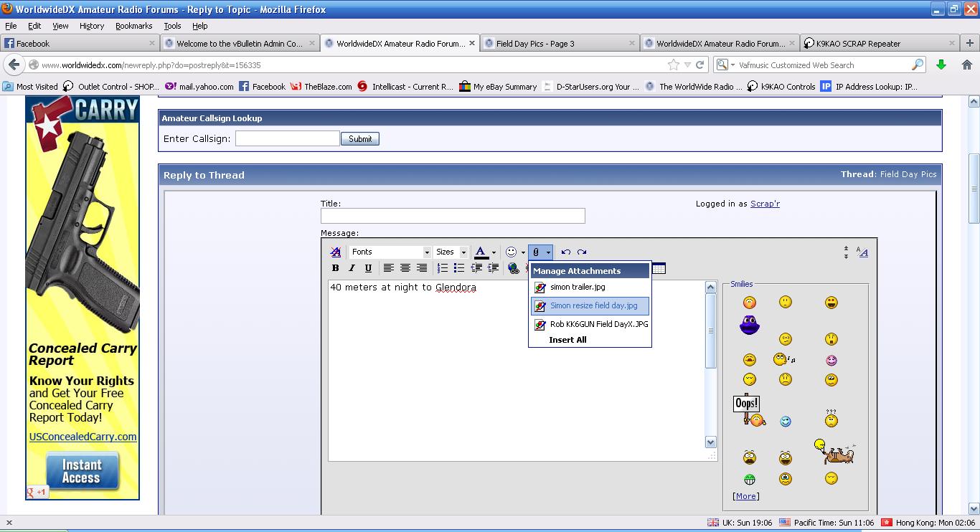980x532 pixels.
Task: Expand the smilies dropdown arrow
Action: [x=523, y=252]
